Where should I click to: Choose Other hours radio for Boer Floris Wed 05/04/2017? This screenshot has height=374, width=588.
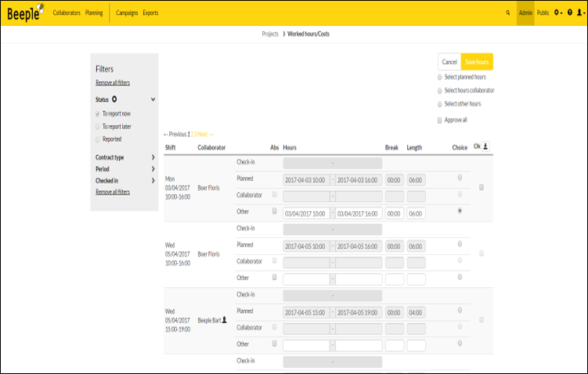click(460, 277)
